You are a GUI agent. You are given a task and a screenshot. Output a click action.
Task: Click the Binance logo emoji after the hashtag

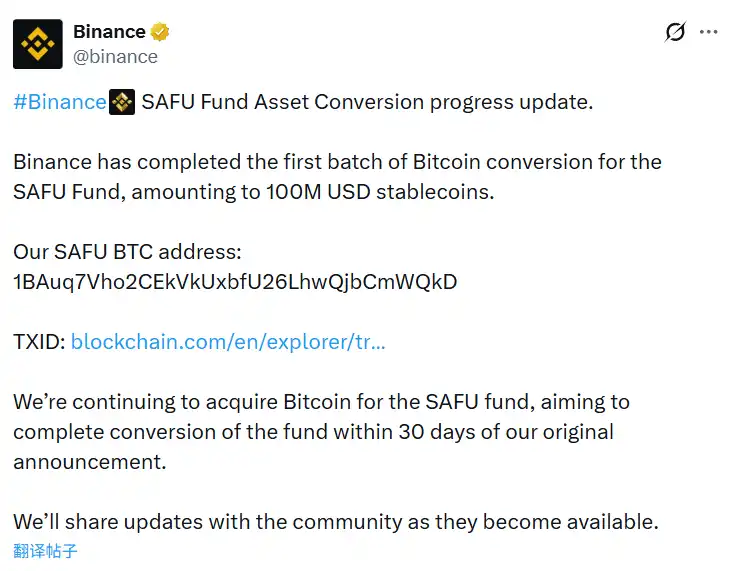[x=122, y=102]
